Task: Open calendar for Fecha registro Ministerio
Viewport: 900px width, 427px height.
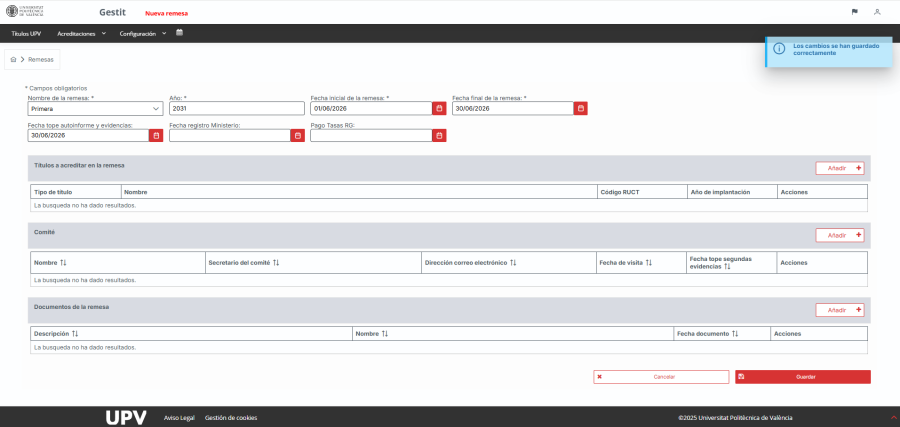Action: pyautogui.click(x=297, y=135)
